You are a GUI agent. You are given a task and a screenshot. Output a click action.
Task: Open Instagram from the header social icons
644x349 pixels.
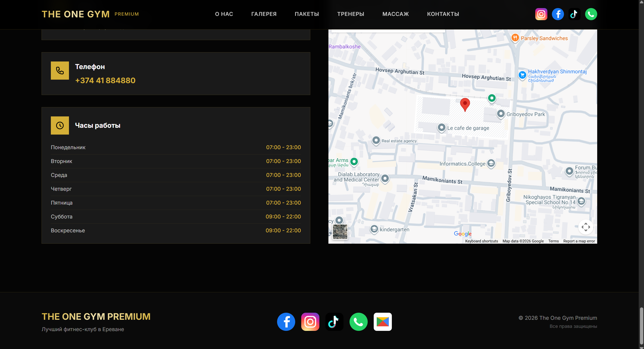pyautogui.click(x=541, y=14)
